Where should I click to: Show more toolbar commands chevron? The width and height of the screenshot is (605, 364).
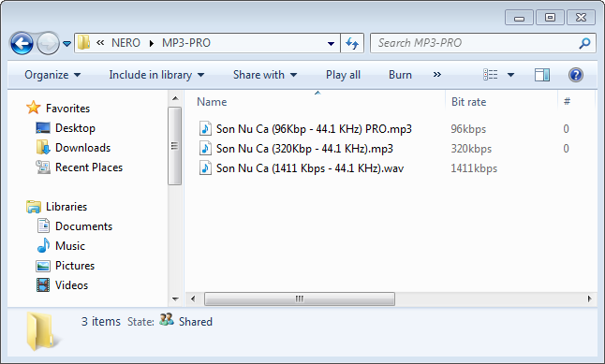tap(437, 75)
